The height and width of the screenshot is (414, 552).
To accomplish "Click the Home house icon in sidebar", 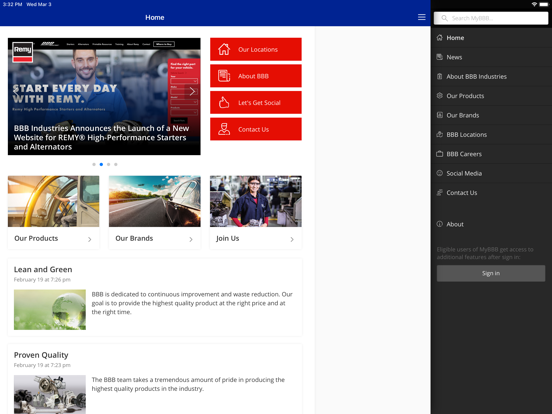I will click(439, 38).
